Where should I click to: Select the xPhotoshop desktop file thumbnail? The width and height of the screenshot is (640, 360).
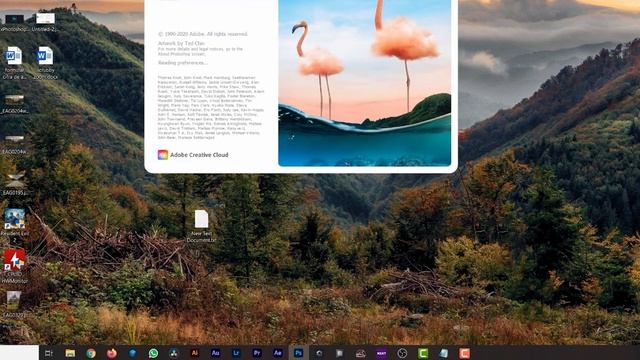pos(14,22)
